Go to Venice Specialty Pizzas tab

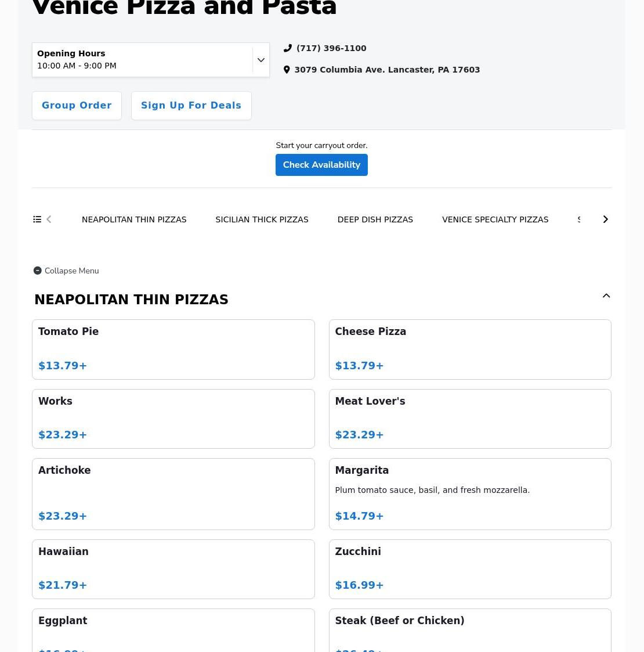(495, 219)
